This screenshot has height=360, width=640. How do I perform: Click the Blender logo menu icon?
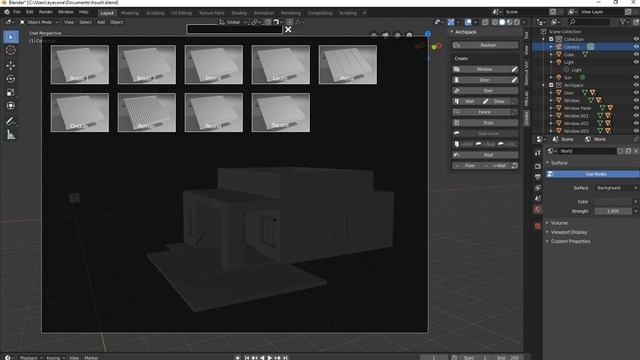(x=7, y=12)
